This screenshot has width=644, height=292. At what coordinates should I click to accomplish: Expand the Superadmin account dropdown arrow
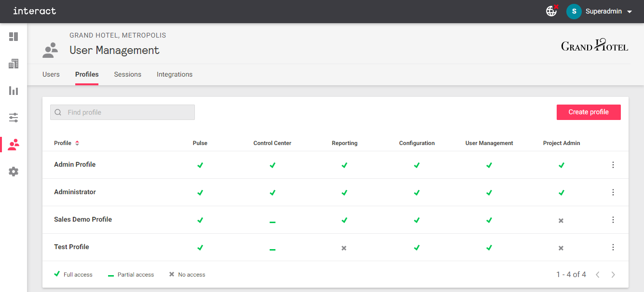click(630, 12)
